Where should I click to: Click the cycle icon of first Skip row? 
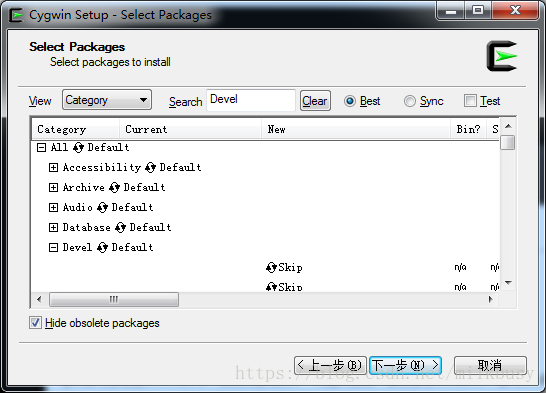[x=271, y=267]
